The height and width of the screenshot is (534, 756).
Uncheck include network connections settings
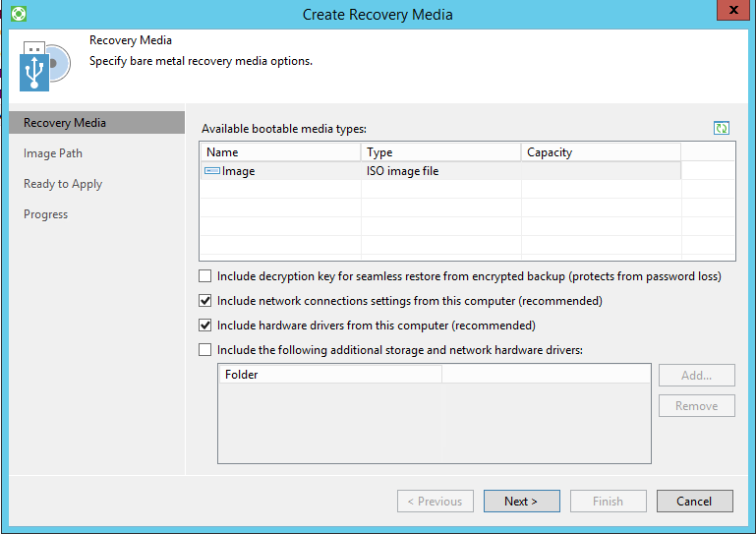click(205, 301)
